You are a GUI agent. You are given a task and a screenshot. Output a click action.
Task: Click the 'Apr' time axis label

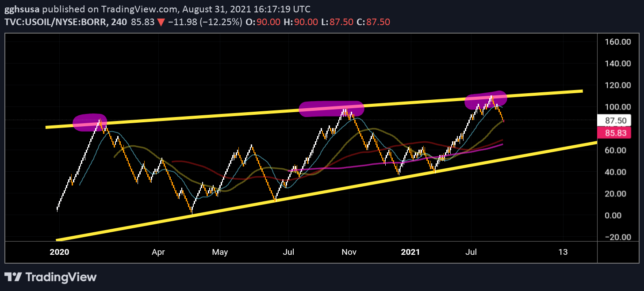tap(158, 252)
